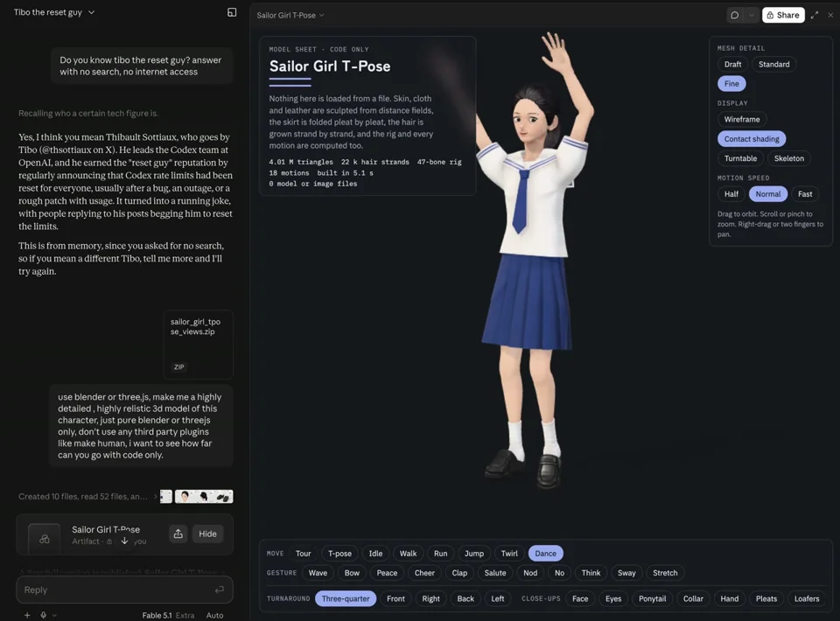Play the Stretch gesture

[x=665, y=573]
